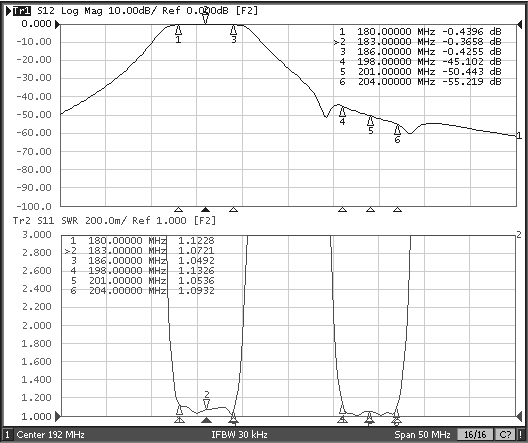Click the Center 192 MHz status field

pyautogui.click(x=51, y=435)
